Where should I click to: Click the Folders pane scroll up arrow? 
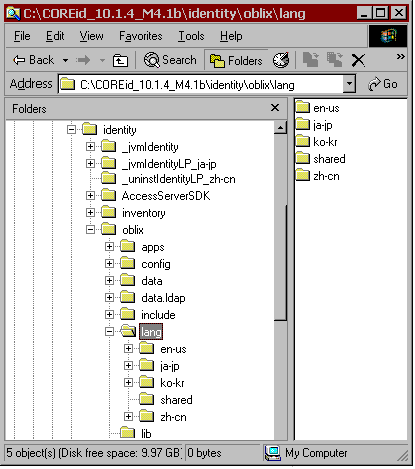pos(280,127)
